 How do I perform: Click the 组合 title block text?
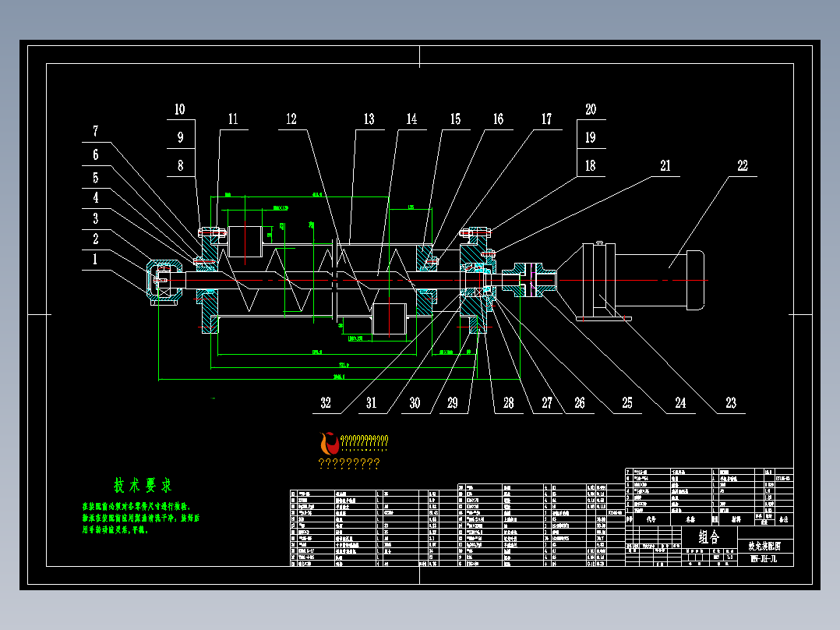click(709, 536)
